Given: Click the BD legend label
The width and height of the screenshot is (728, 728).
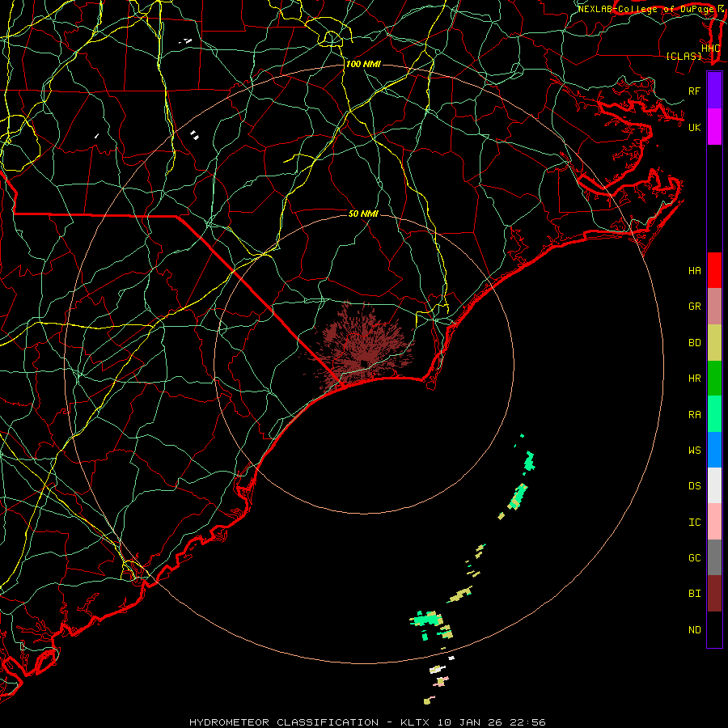Looking at the screenshot, I should click(694, 343).
